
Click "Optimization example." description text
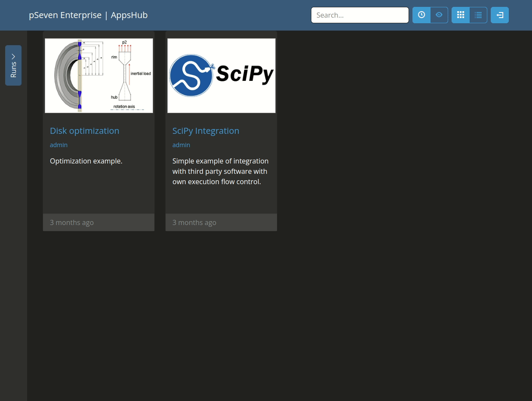[86, 161]
